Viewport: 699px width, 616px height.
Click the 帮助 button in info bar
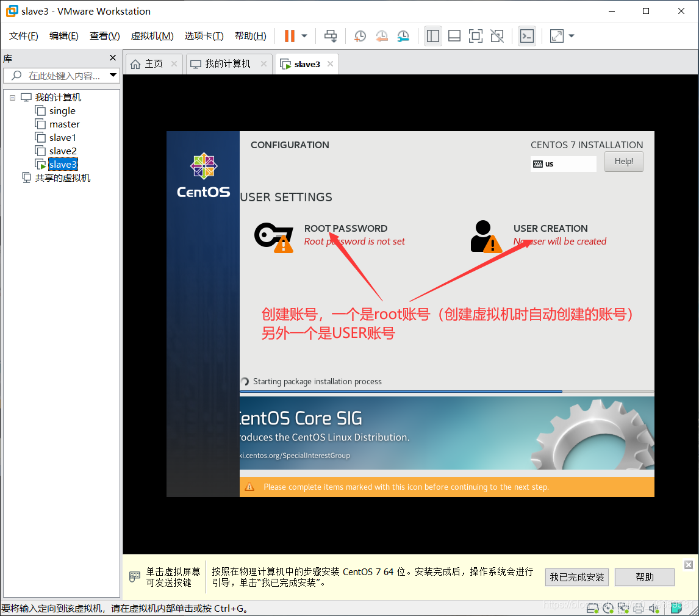point(645,577)
